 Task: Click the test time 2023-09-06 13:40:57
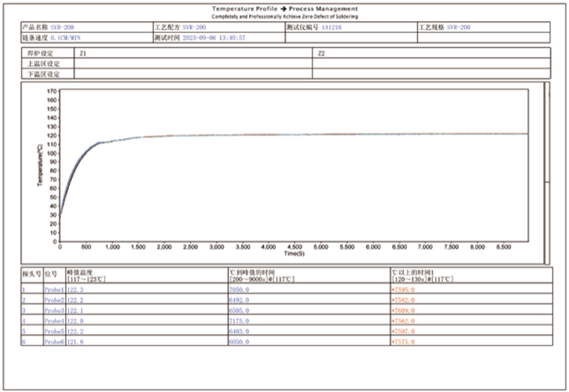[x=214, y=38]
